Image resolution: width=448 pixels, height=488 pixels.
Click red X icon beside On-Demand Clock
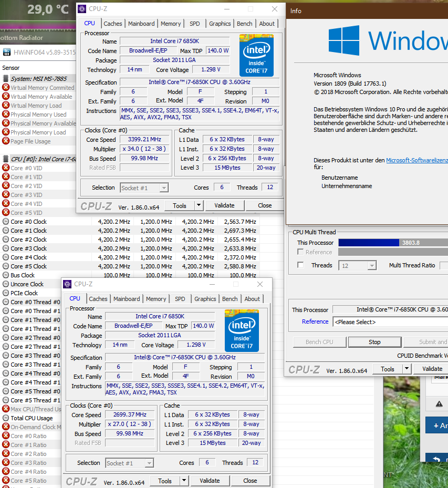point(6,427)
